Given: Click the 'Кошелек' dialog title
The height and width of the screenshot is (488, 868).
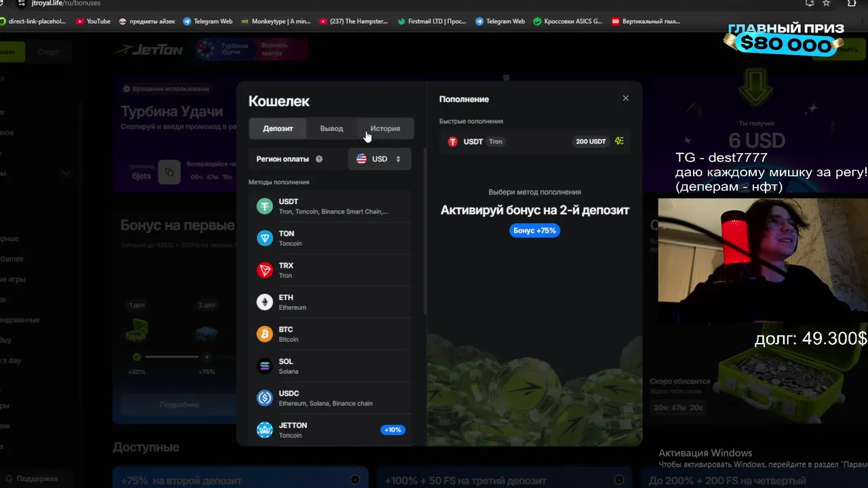Looking at the screenshot, I should pos(279,101).
